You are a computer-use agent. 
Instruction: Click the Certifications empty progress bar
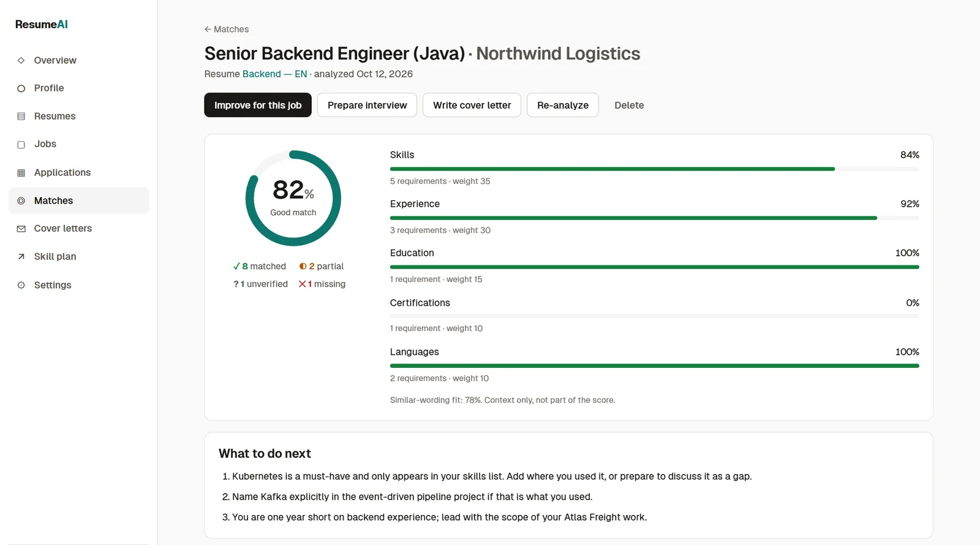[x=654, y=316]
